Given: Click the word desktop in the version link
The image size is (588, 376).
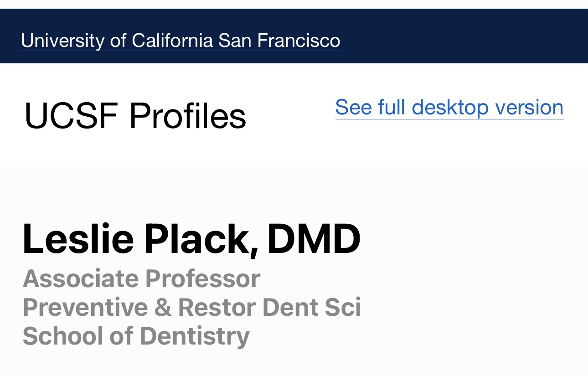Looking at the screenshot, I should point(449,107).
